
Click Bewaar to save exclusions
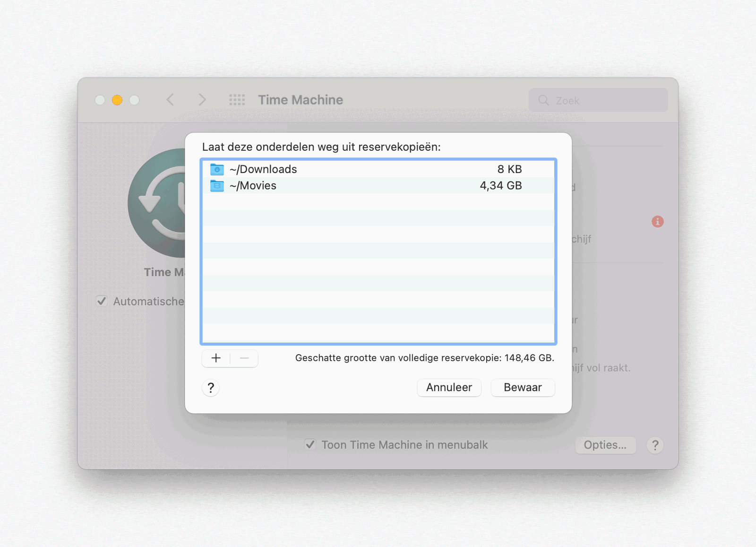point(523,388)
